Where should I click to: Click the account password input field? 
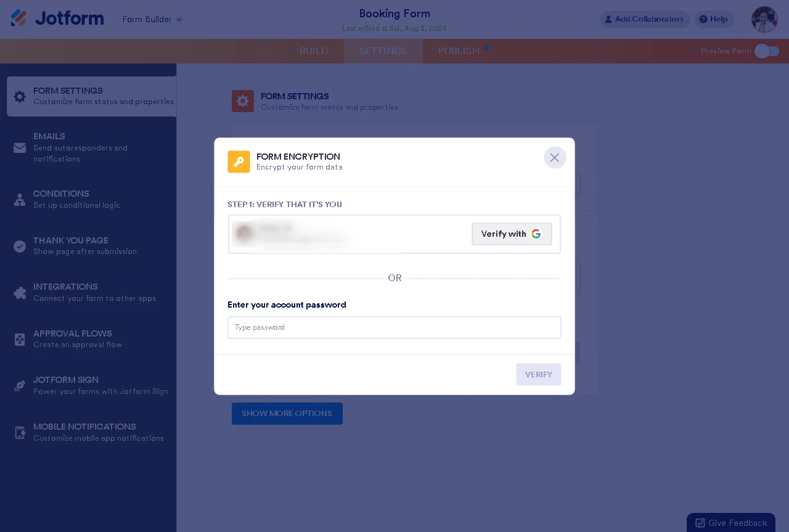[394, 327]
